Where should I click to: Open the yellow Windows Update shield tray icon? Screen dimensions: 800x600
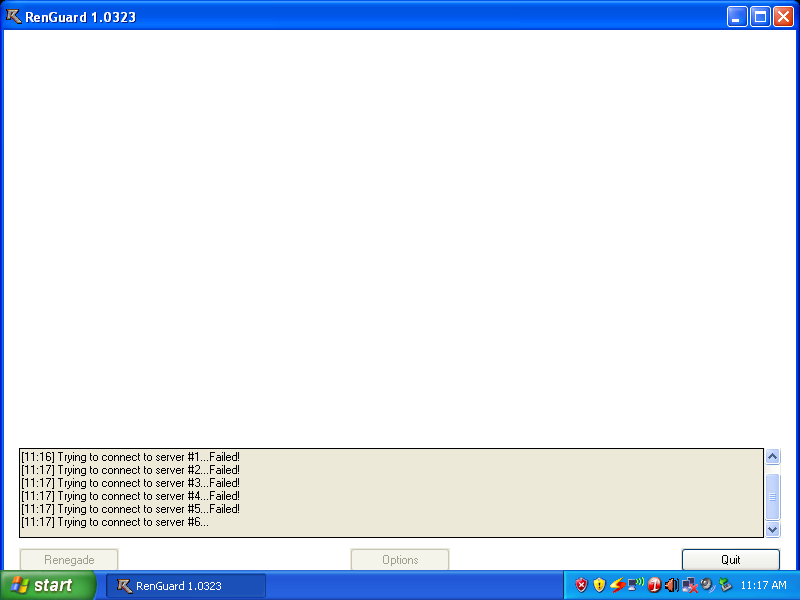(x=599, y=585)
